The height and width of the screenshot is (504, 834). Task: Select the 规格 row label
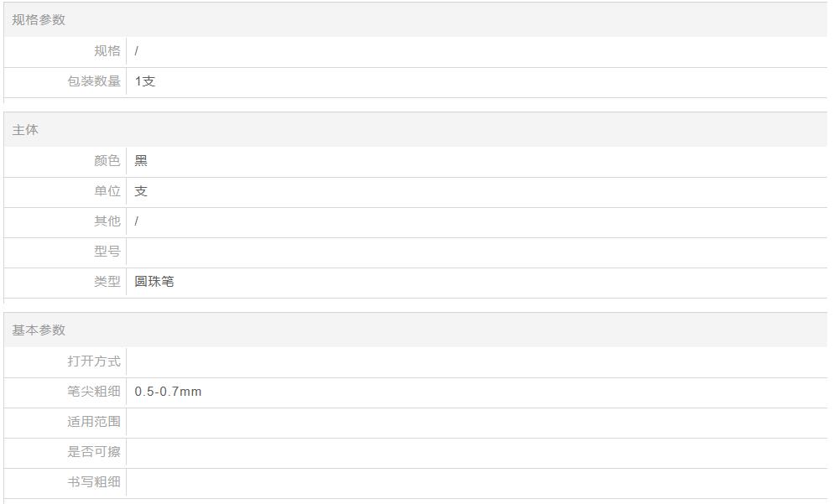click(107, 51)
